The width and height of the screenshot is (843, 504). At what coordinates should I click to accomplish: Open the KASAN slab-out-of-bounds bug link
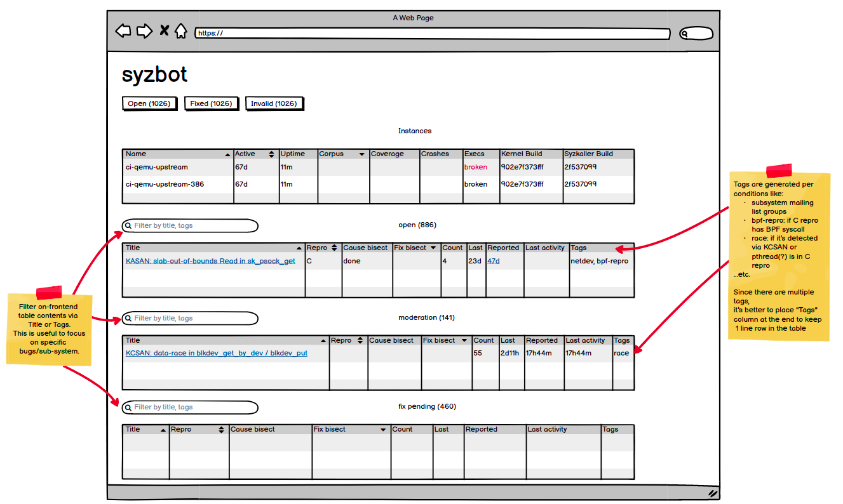click(x=210, y=261)
